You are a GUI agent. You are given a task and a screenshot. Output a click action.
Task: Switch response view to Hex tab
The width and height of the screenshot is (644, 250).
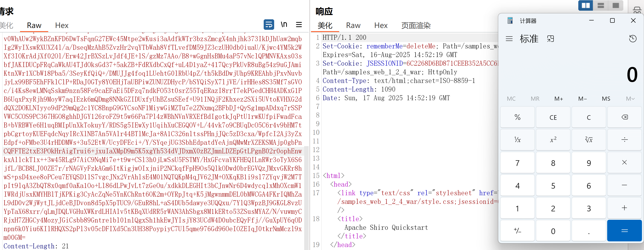[381, 25]
